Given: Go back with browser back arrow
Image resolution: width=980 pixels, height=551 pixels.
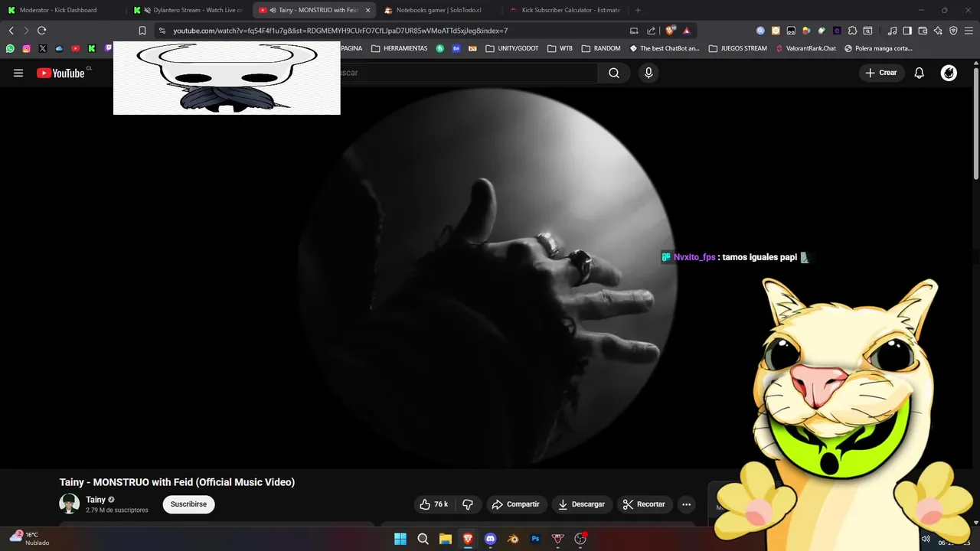Looking at the screenshot, I should 11,31.
